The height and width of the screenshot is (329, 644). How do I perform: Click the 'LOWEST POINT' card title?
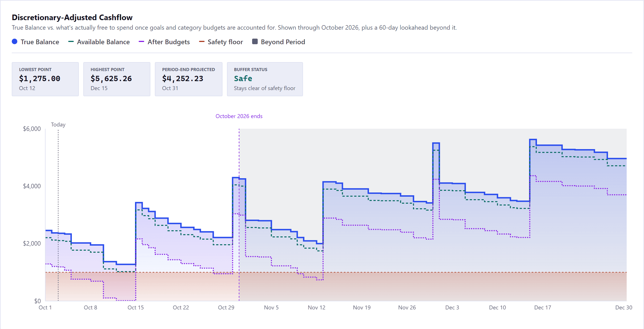pyautogui.click(x=35, y=69)
